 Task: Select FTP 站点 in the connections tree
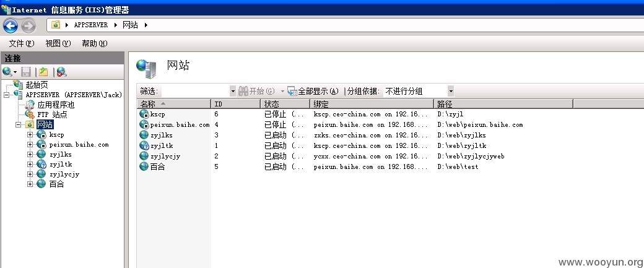[52, 115]
